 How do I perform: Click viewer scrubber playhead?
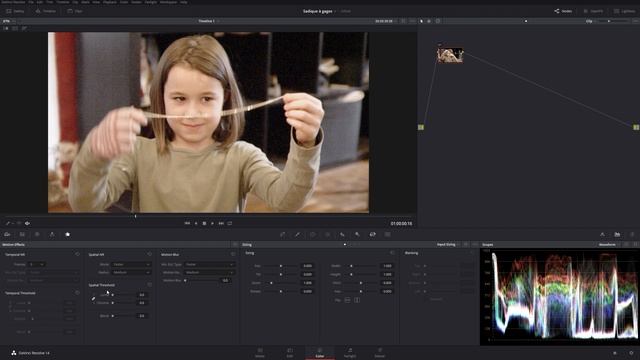tap(136, 216)
